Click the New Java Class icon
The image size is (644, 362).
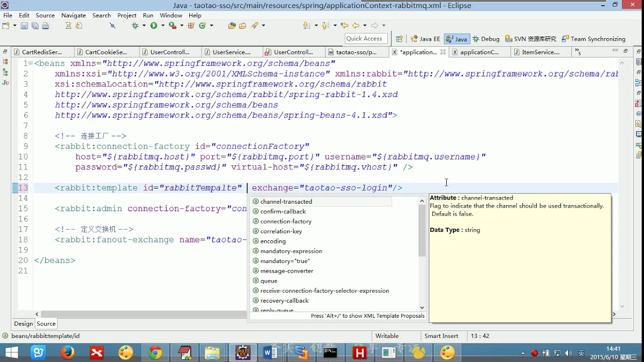[202, 26]
